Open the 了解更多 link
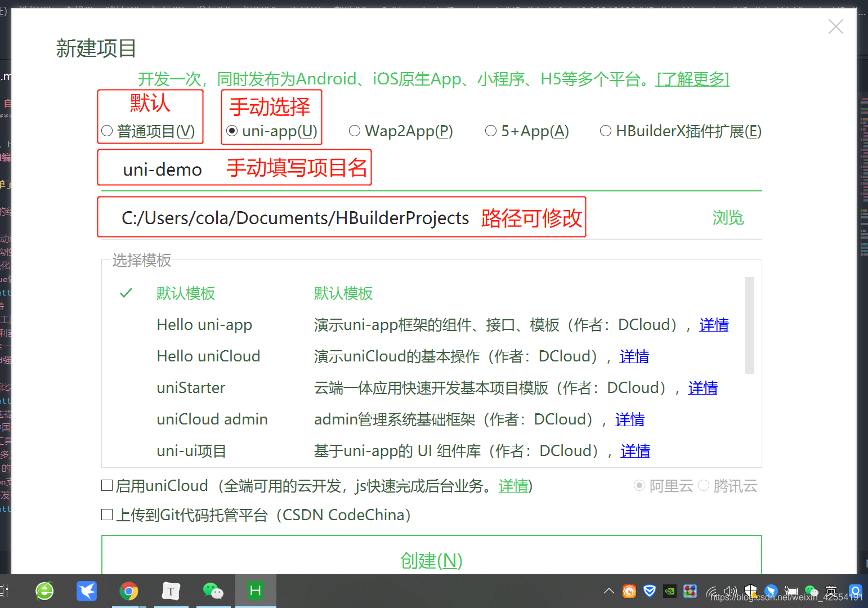 (x=693, y=79)
